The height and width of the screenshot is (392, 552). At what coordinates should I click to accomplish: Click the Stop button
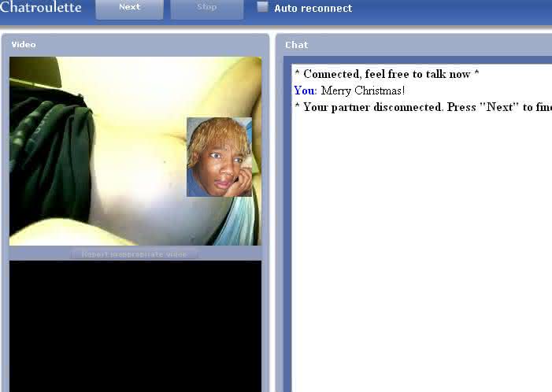coord(207,9)
